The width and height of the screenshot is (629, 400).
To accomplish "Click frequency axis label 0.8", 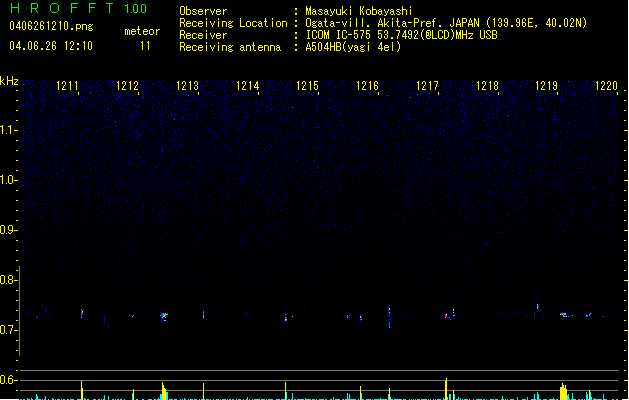I will (8, 280).
